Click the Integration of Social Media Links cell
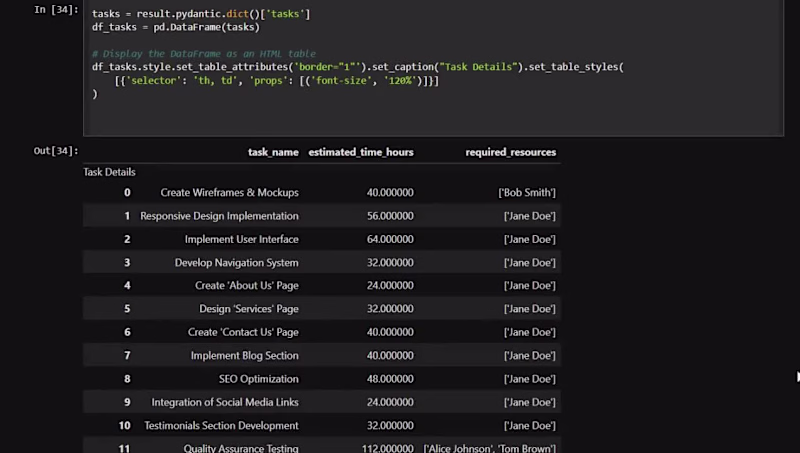800x453 pixels. coord(225,402)
